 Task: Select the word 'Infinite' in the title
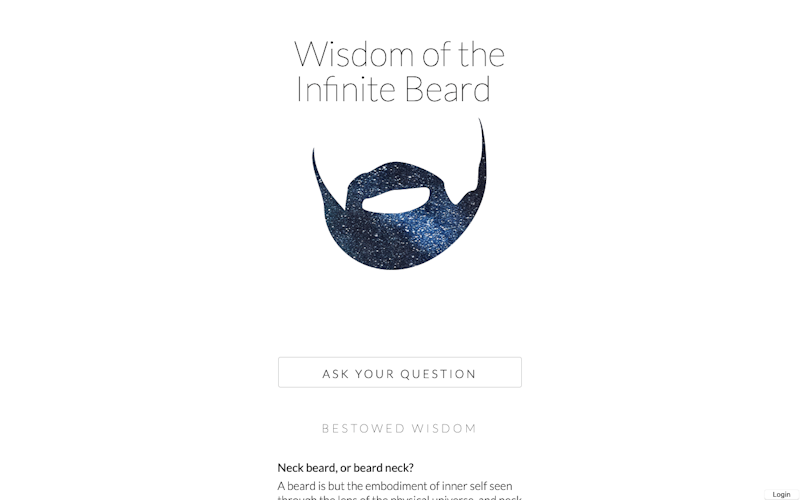346,89
